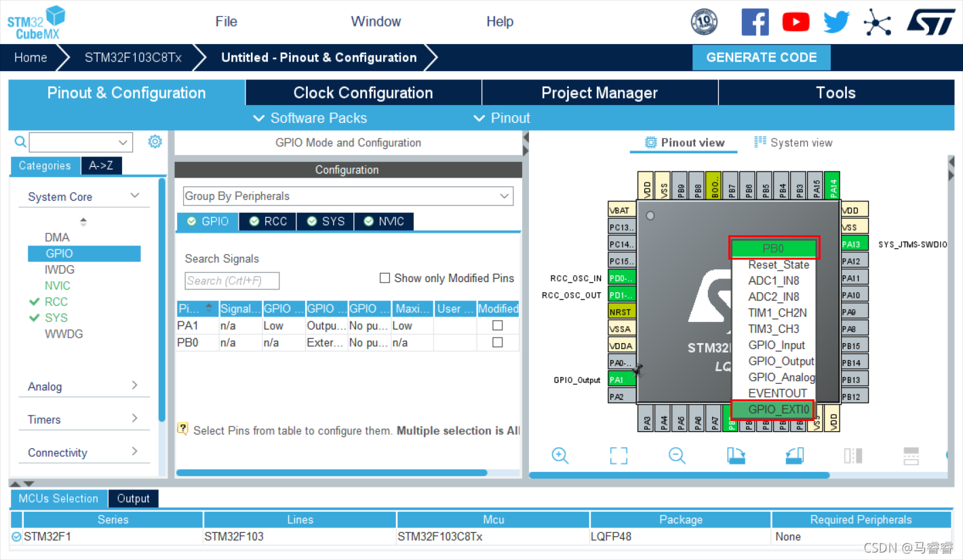Open the Help menu
Viewport: 963px width, 560px height.
(500, 21)
